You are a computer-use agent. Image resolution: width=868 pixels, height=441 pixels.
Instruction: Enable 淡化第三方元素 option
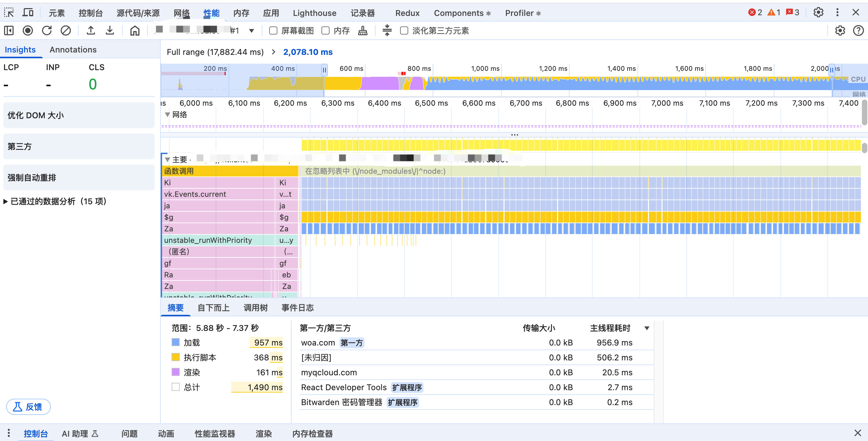(403, 30)
